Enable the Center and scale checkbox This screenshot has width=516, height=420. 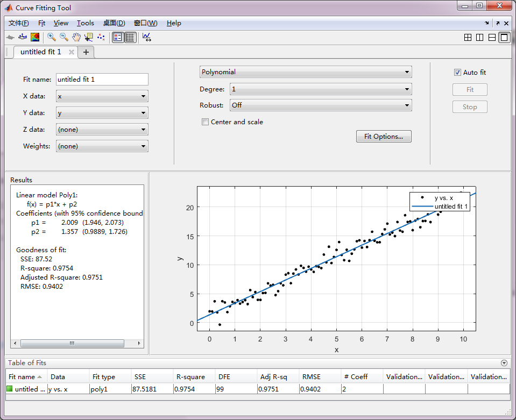coord(205,122)
